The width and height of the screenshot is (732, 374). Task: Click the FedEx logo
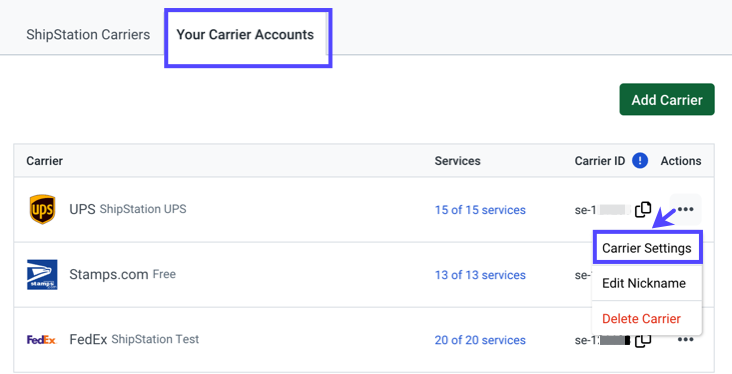pos(42,339)
